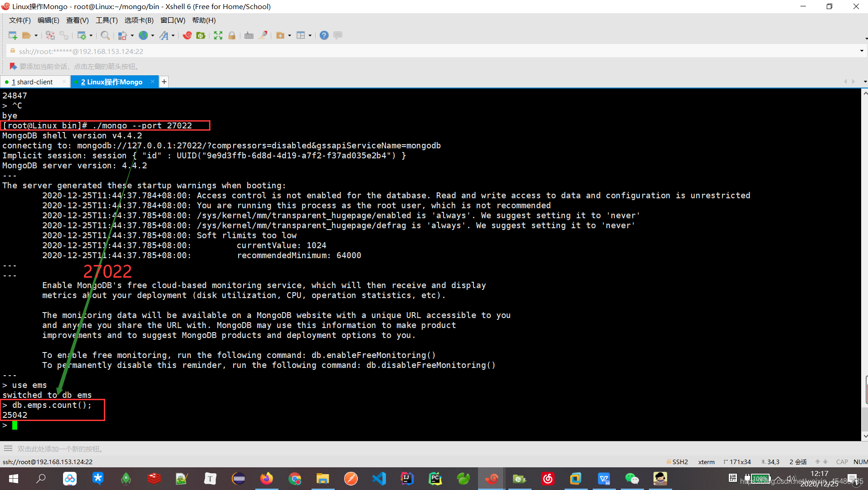Click scrollbar down arrow in terminal

click(865, 436)
